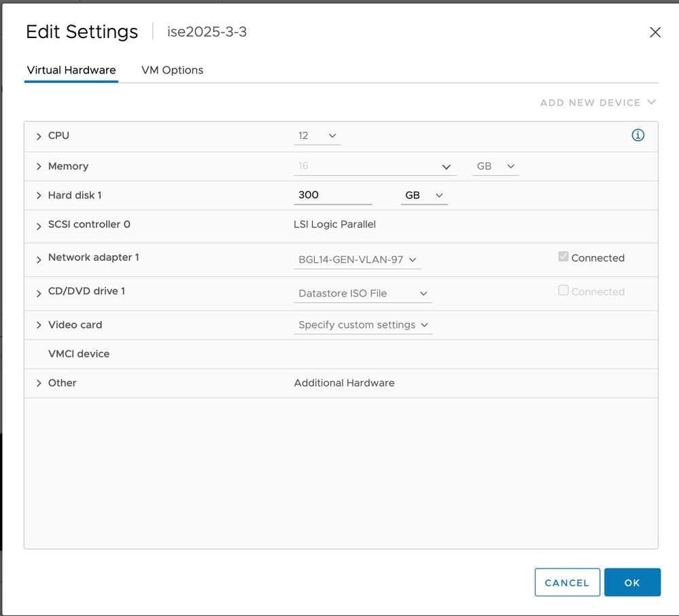Image resolution: width=679 pixels, height=616 pixels.
Task: Click the CPU info icon
Action: (x=638, y=135)
